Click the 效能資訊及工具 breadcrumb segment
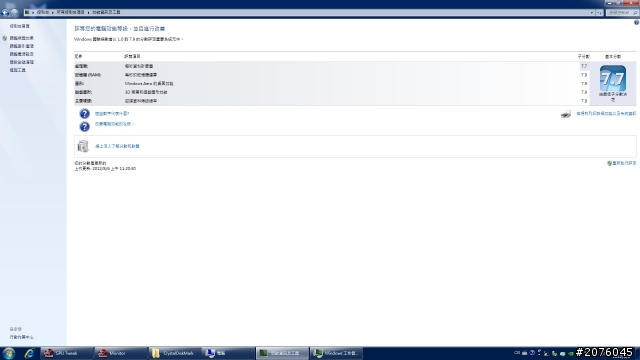 pyautogui.click(x=106, y=13)
